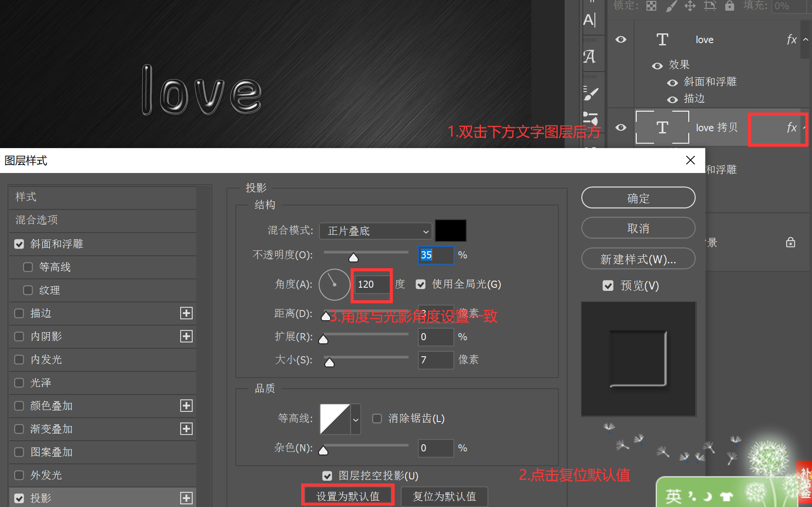
Task: Click the IME moon icon
Action: 707,496
